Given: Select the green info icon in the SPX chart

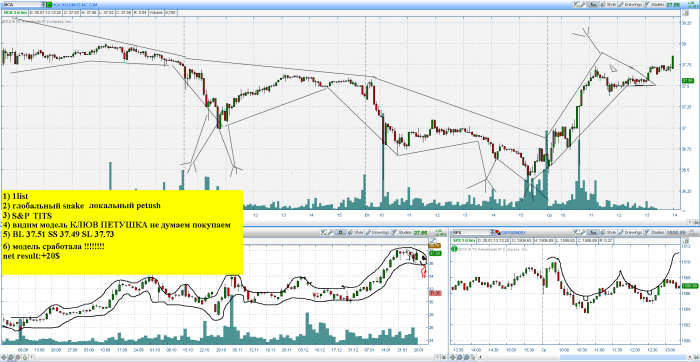Looking at the screenshot, I should (454, 249).
